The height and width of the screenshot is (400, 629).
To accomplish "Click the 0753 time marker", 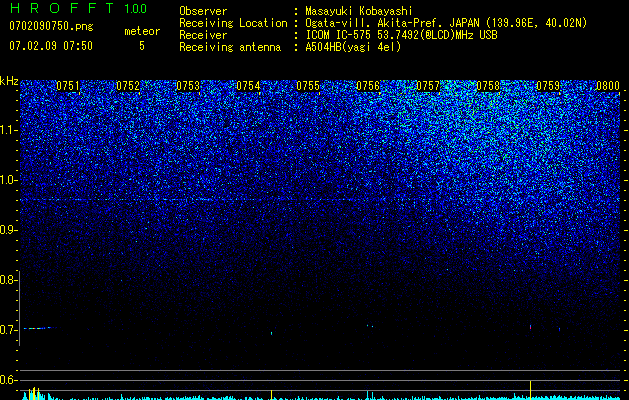I will (188, 85).
